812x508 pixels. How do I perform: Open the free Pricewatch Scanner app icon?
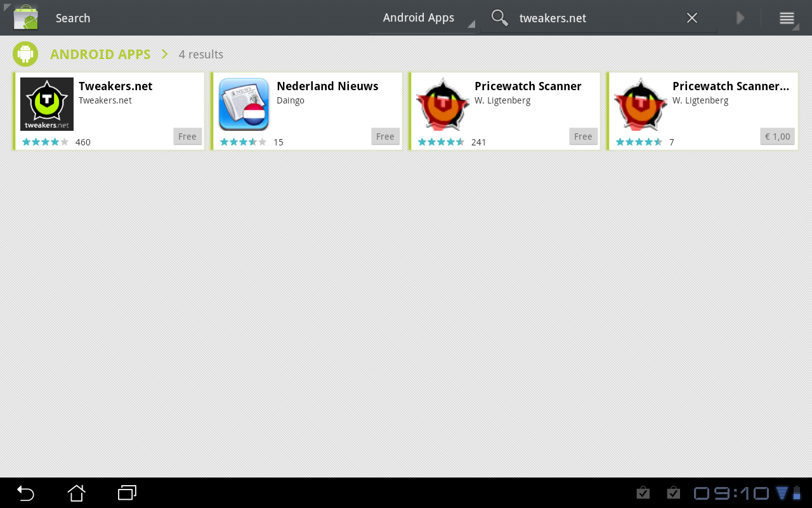[x=443, y=104]
